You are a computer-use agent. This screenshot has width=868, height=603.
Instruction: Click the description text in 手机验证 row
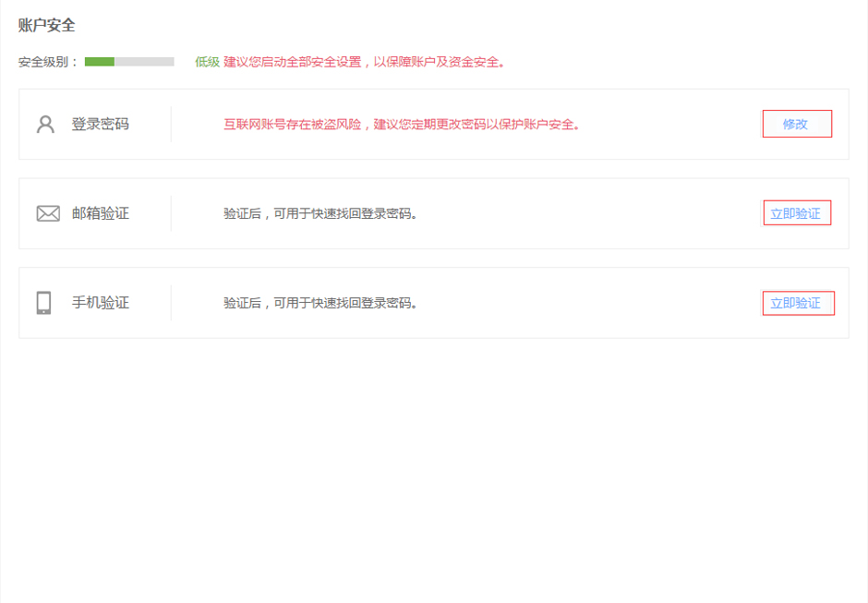[321, 303]
